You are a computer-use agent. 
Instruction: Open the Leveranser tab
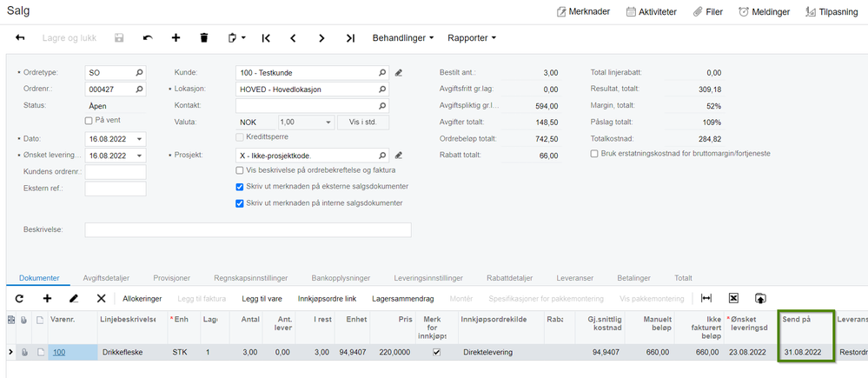[x=574, y=278]
